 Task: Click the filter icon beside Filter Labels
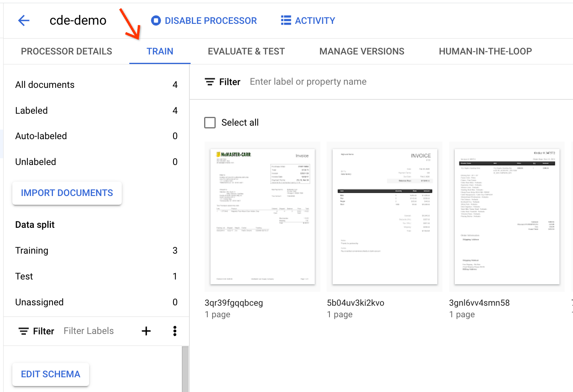[x=24, y=331]
